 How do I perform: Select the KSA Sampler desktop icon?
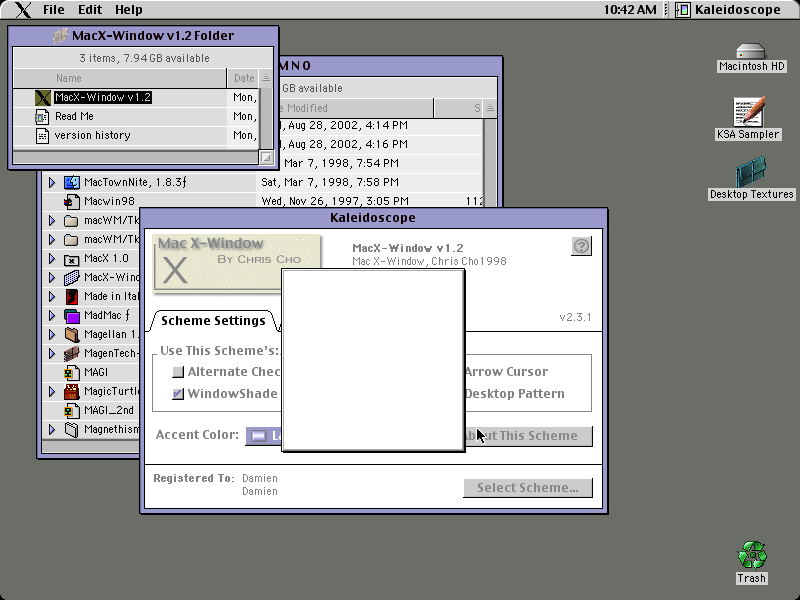[748, 112]
